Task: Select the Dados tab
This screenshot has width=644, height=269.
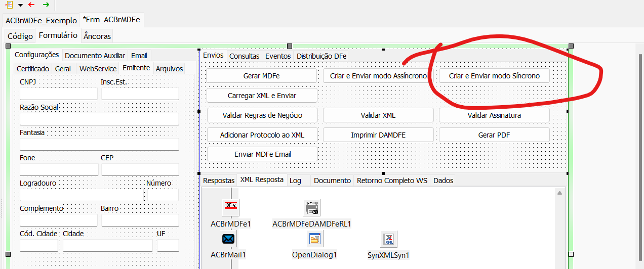Action: coord(444,181)
